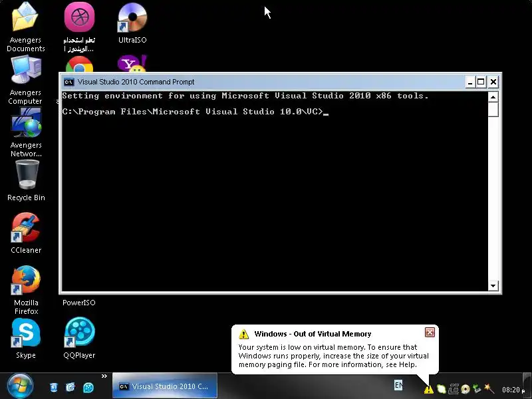Image resolution: width=532 pixels, height=399 pixels.
Task: Activate Visual Studio 2010 Command Prompt taskbar button
Action: tap(164, 386)
